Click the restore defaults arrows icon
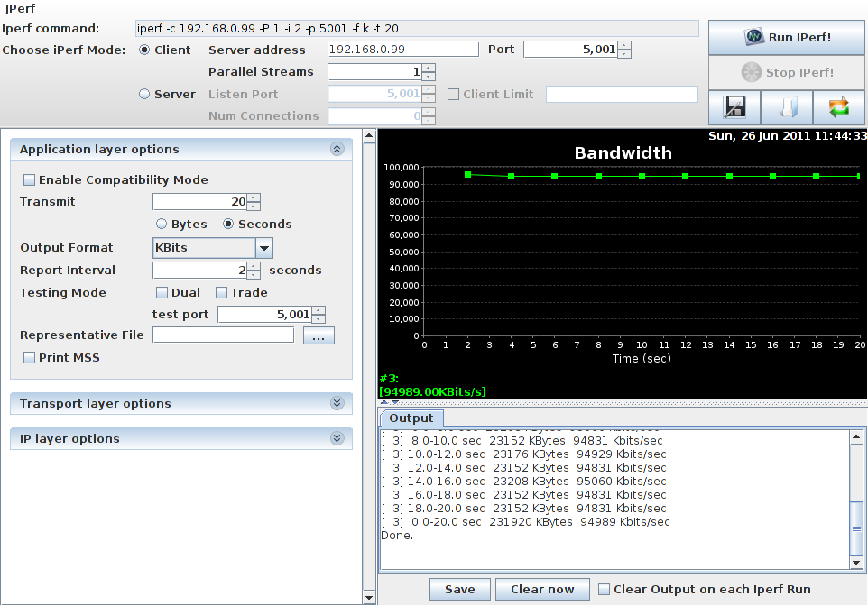The image size is (868, 606). tap(838, 107)
